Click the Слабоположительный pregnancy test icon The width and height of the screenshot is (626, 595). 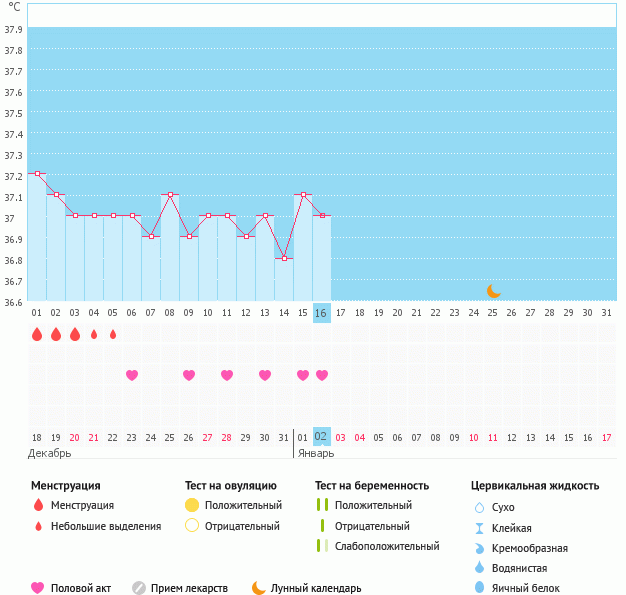(x=322, y=546)
